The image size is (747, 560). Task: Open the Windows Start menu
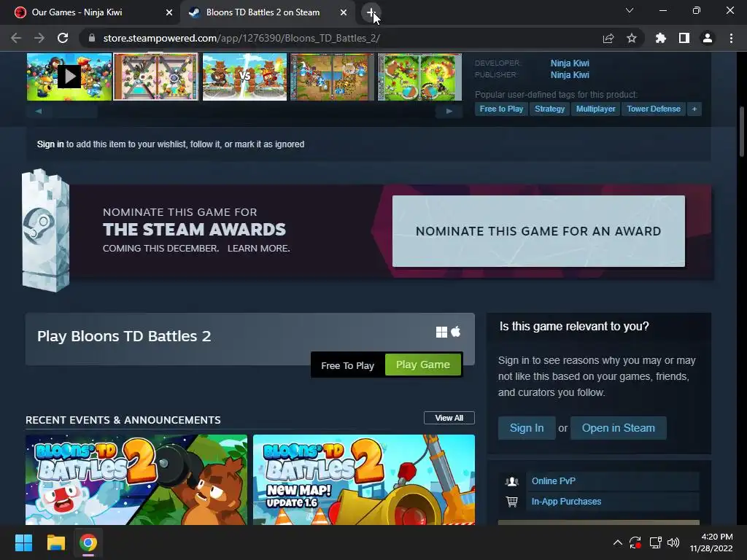click(23, 542)
